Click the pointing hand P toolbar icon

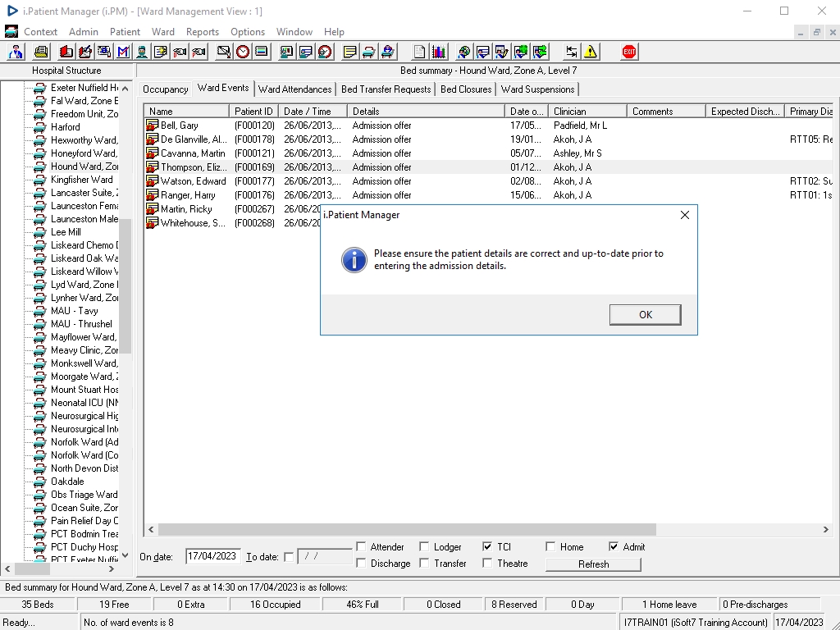click(199, 52)
